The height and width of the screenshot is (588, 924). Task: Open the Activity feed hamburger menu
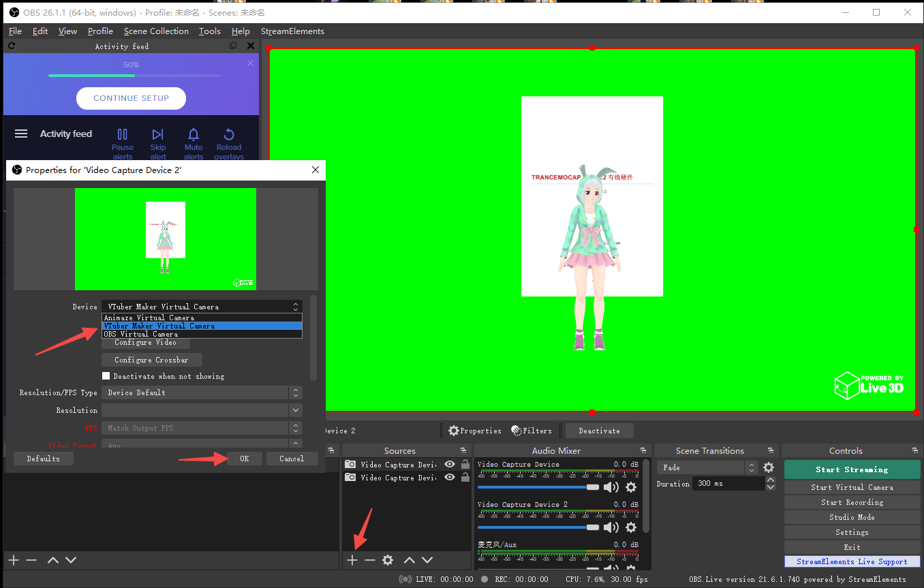pyautogui.click(x=21, y=134)
